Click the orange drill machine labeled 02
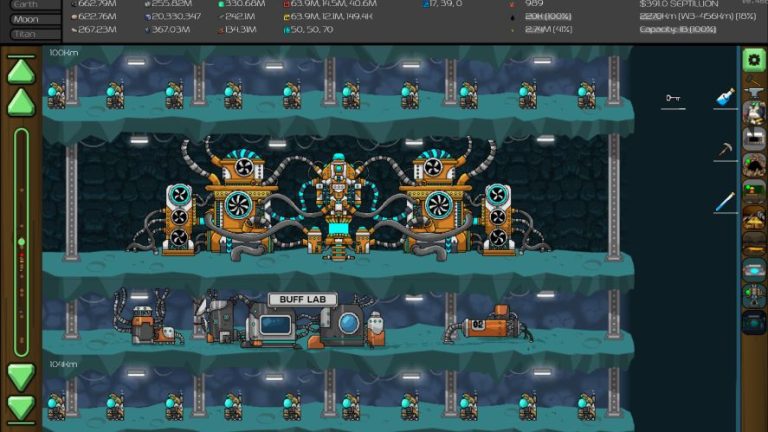Image resolution: width=768 pixels, height=432 pixels. 490,325
